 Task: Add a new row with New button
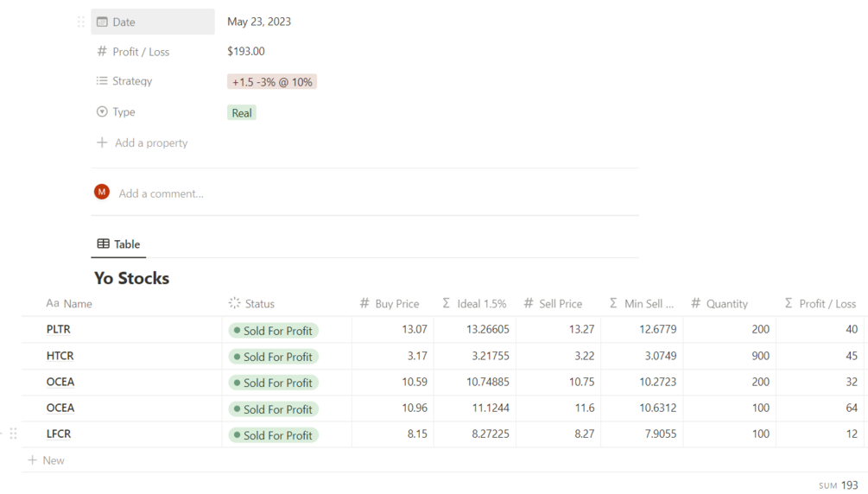coord(47,460)
